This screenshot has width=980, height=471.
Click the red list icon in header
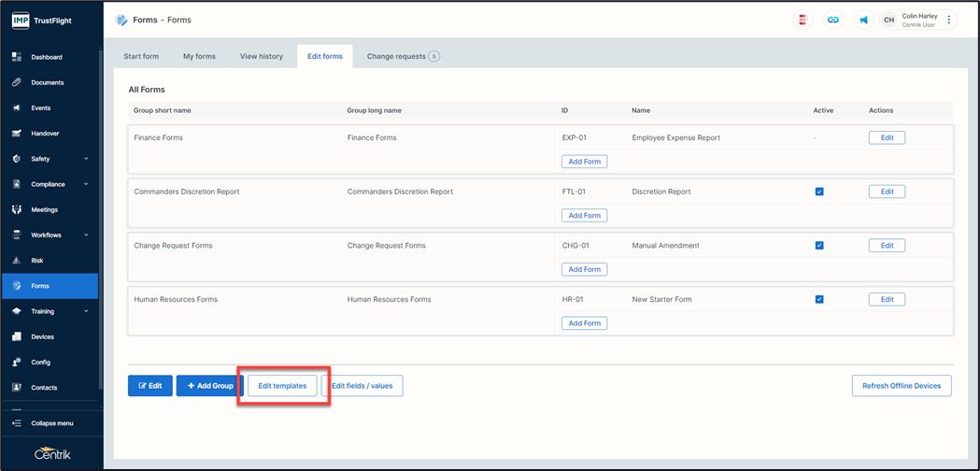tap(802, 20)
